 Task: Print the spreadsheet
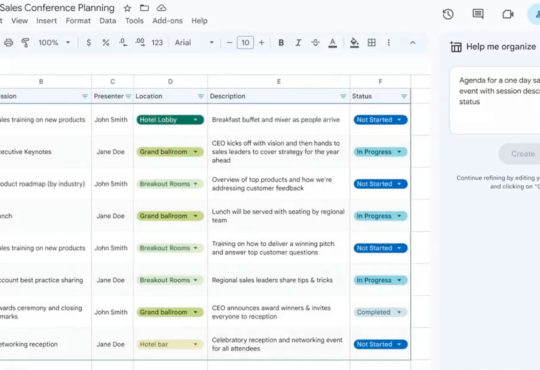[x=8, y=43]
